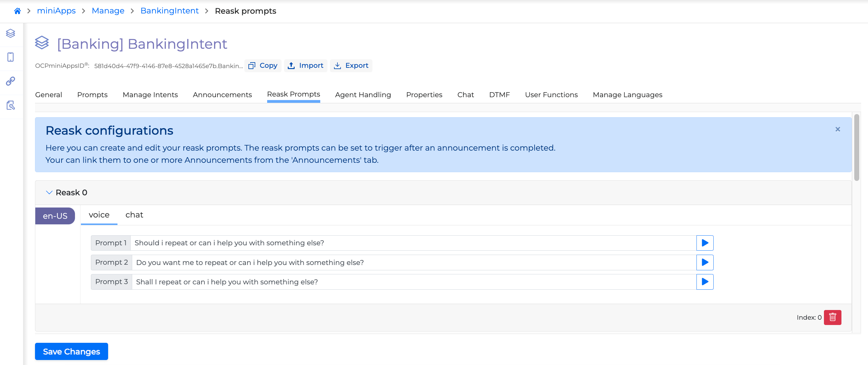
Task: Save Changes to reask prompts
Action: 72,352
